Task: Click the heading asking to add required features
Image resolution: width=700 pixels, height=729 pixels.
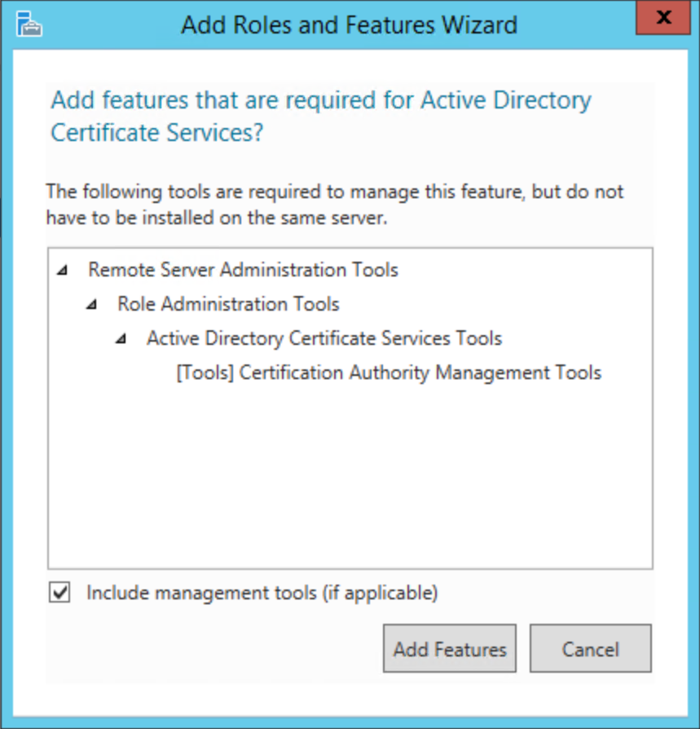Action: coord(321,117)
